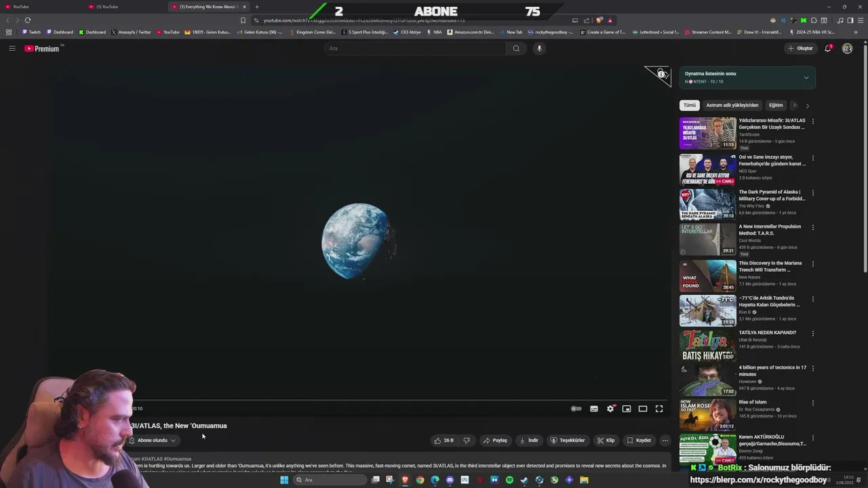The image size is (868, 488).
Task: Toggle theater mode on the player
Action: (x=643, y=409)
